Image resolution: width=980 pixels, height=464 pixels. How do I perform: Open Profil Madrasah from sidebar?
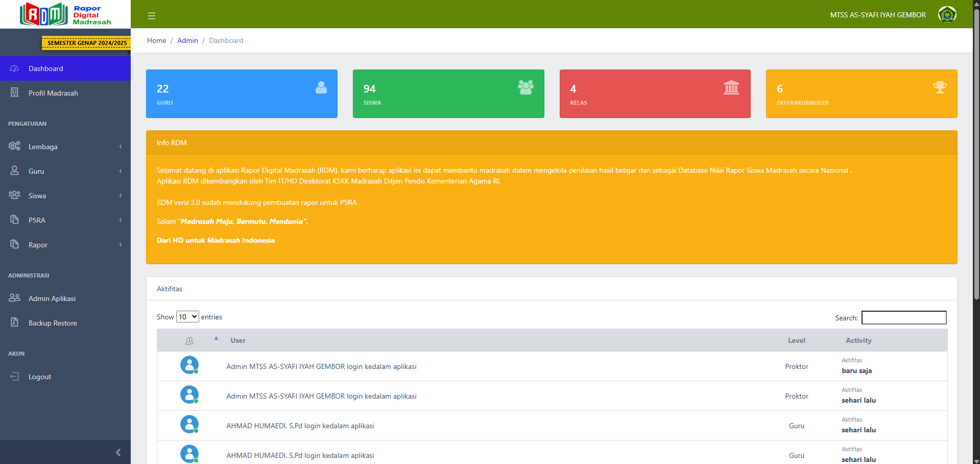tap(53, 93)
